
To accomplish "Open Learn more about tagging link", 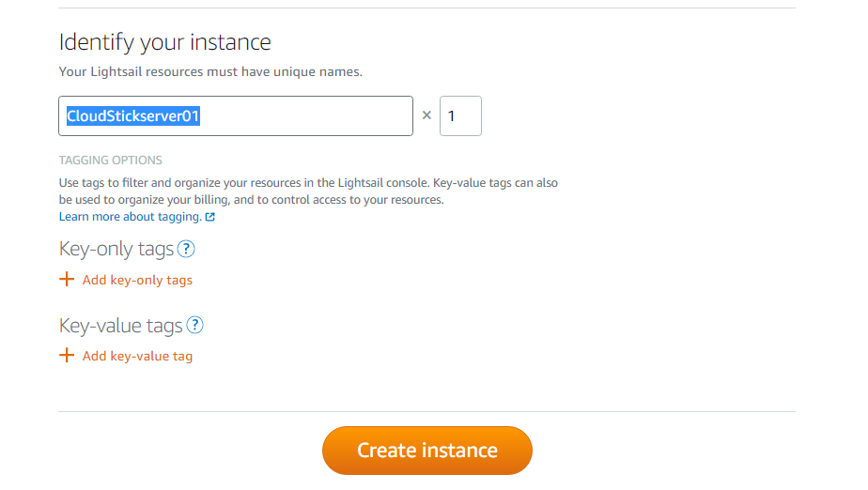I will (x=130, y=217).
